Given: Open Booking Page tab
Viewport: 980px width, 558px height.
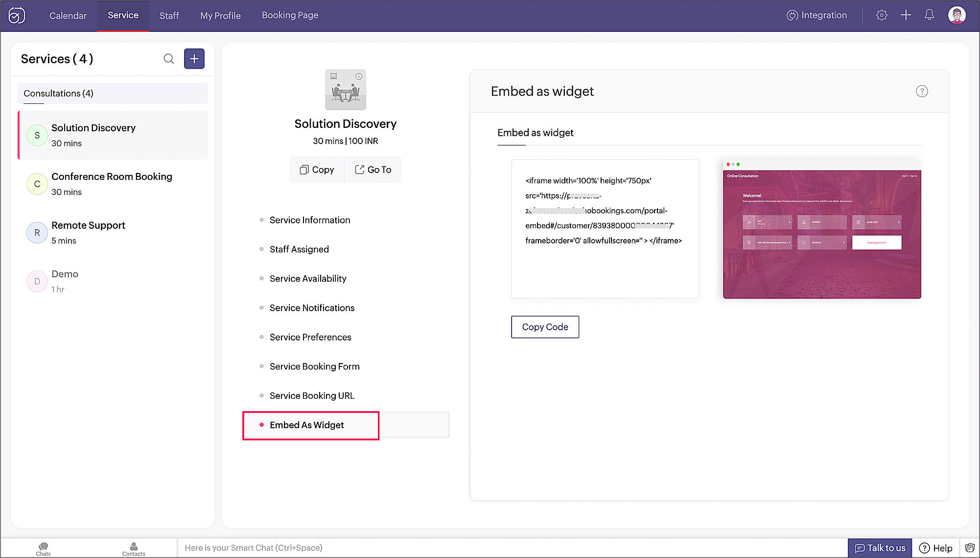Looking at the screenshot, I should [x=290, y=15].
